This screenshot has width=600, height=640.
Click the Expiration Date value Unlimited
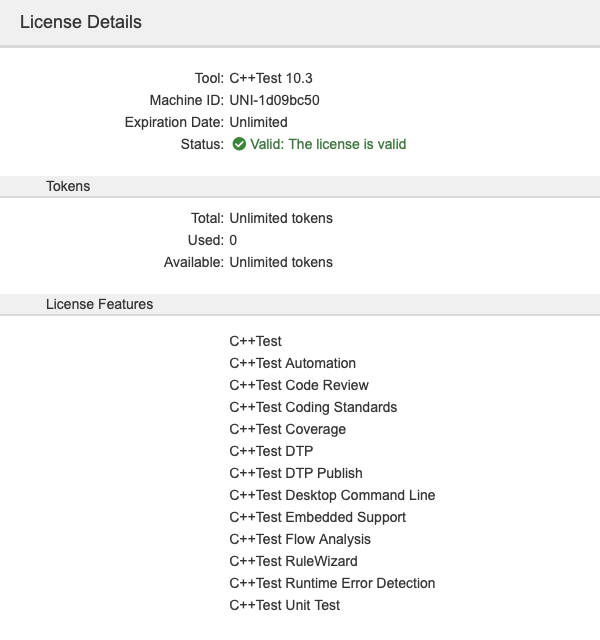click(x=258, y=122)
